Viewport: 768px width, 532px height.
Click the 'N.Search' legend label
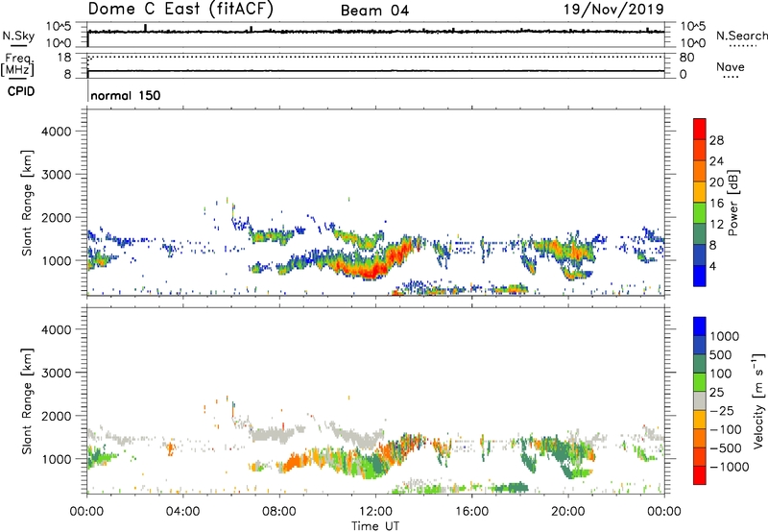click(x=741, y=36)
